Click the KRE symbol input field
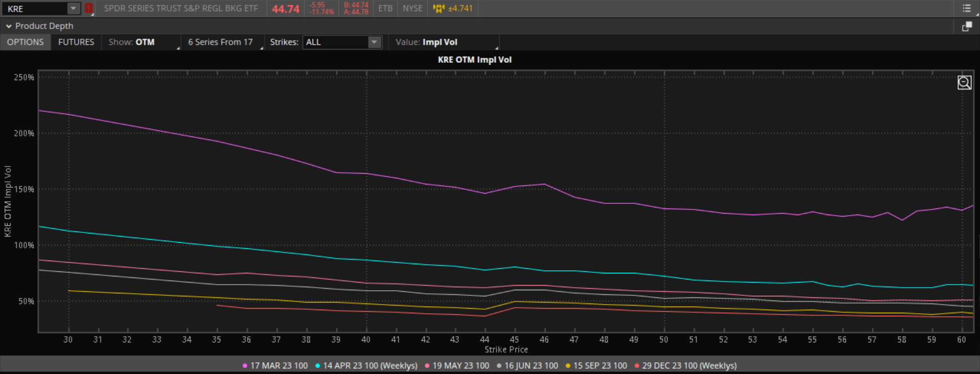Viewport: 980px width, 374px height. click(x=35, y=9)
